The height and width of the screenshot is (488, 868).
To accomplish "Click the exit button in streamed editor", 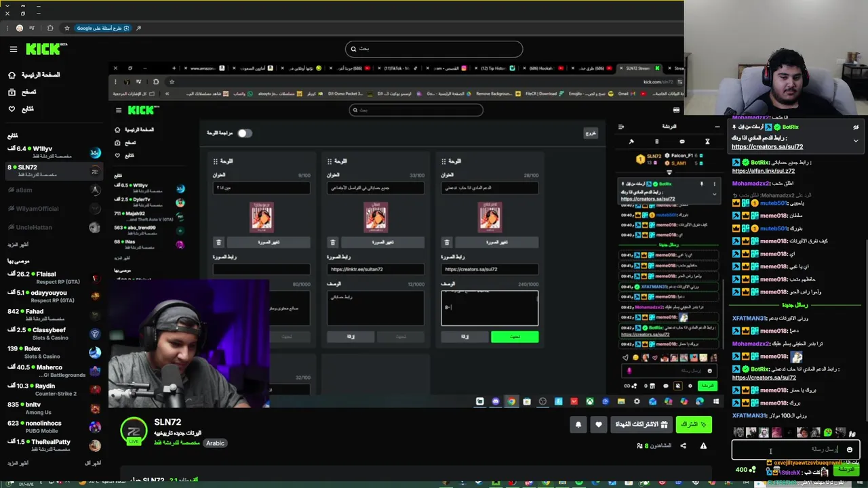I will [591, 133].
